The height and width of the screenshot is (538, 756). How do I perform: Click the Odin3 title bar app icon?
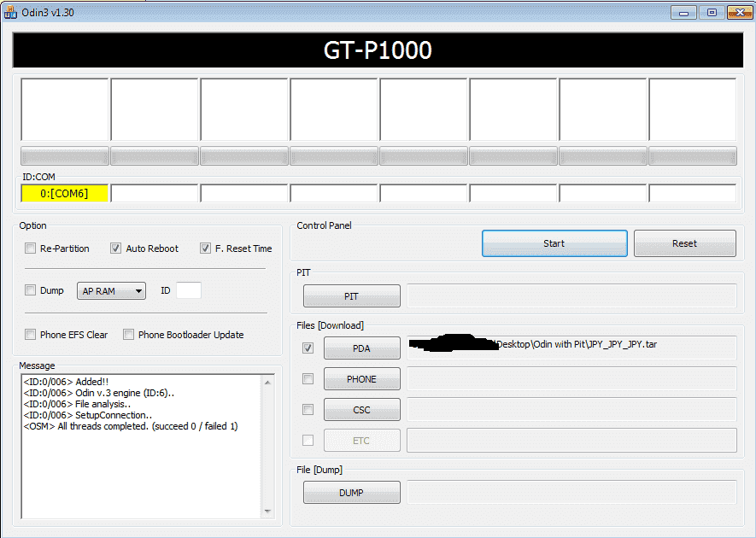(x=9, y=12)
